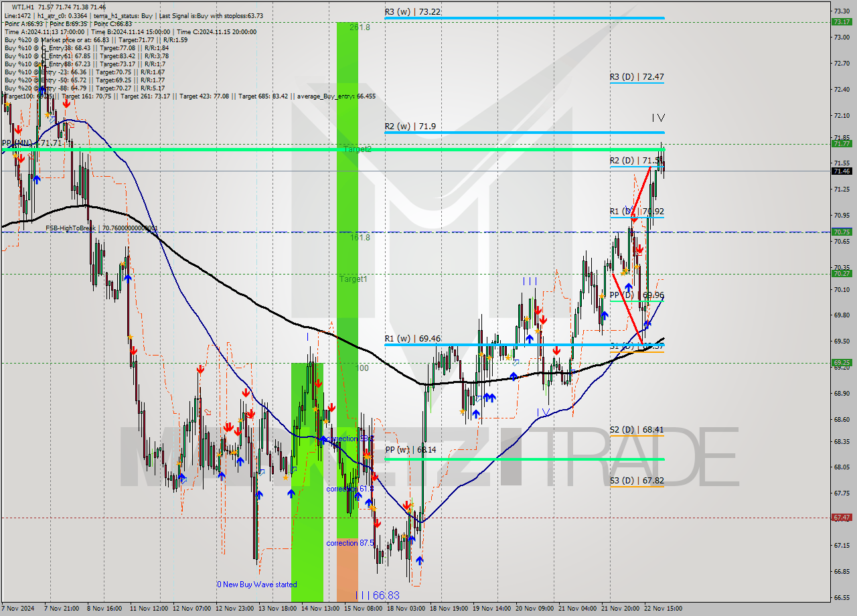The height and width of the screenshot is (616, 857).
Task: Click the 73.17 green price tag
Action: coord(842,21)
